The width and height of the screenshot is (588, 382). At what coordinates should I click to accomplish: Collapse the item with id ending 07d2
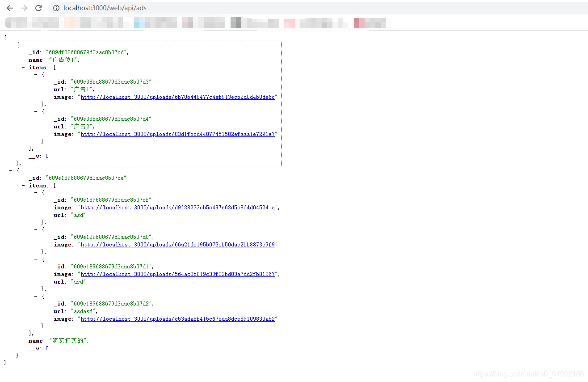(x=36, y=296)
